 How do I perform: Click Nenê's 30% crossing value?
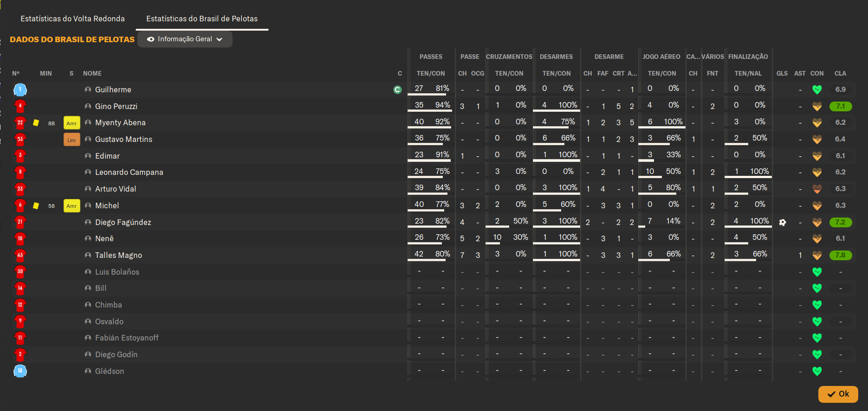point(520,237)
